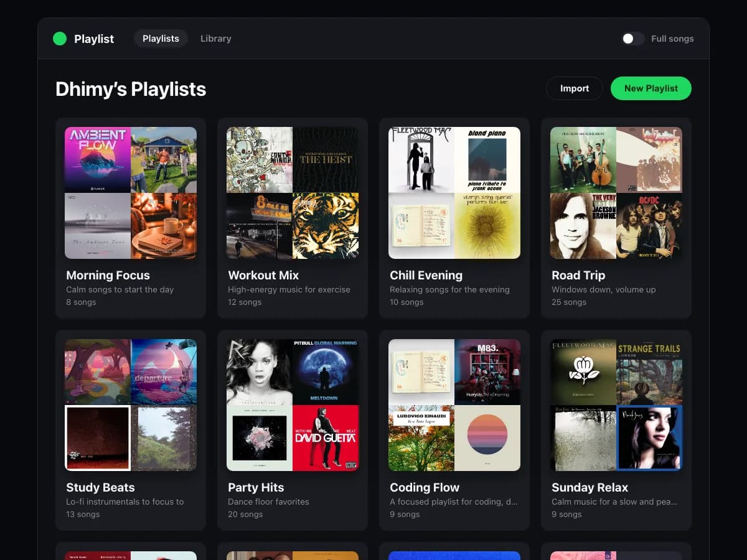Image resolution: width=747 pixels, height=560 pixels.
Task: Click the Workout Mix title
Action: point(263,275)
